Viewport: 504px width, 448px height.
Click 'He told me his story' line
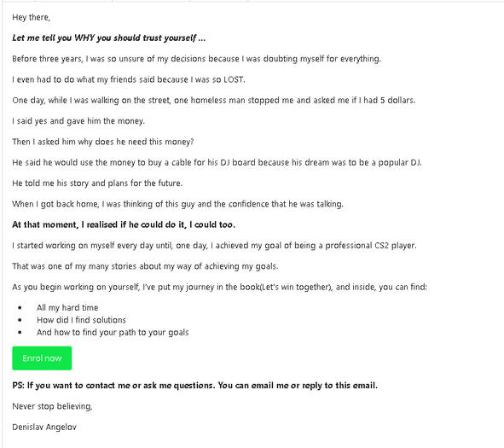pyautogui.click(x=97, y=183)
